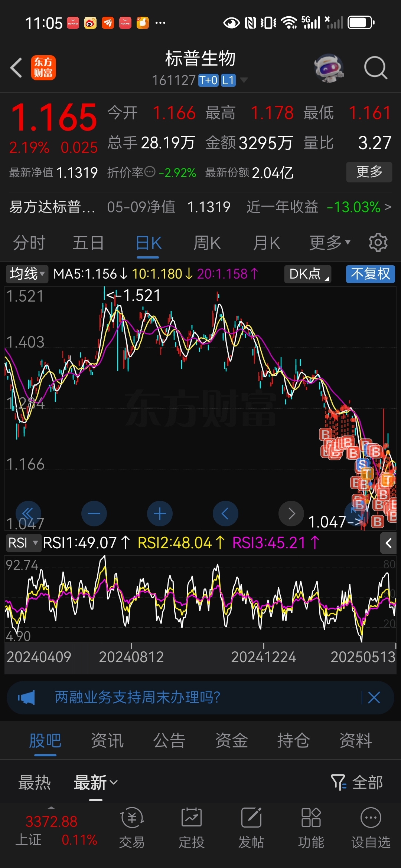Image resolution: width=401 pixels, height=868 pixels.
Task: Switch to the 公告 tab
Action: coord(169,741)
